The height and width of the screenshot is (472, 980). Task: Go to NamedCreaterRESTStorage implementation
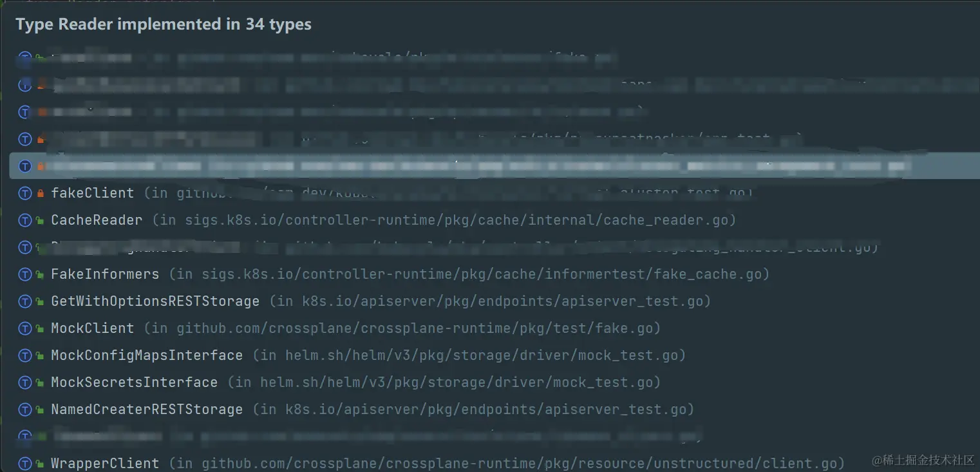point(147,410)
